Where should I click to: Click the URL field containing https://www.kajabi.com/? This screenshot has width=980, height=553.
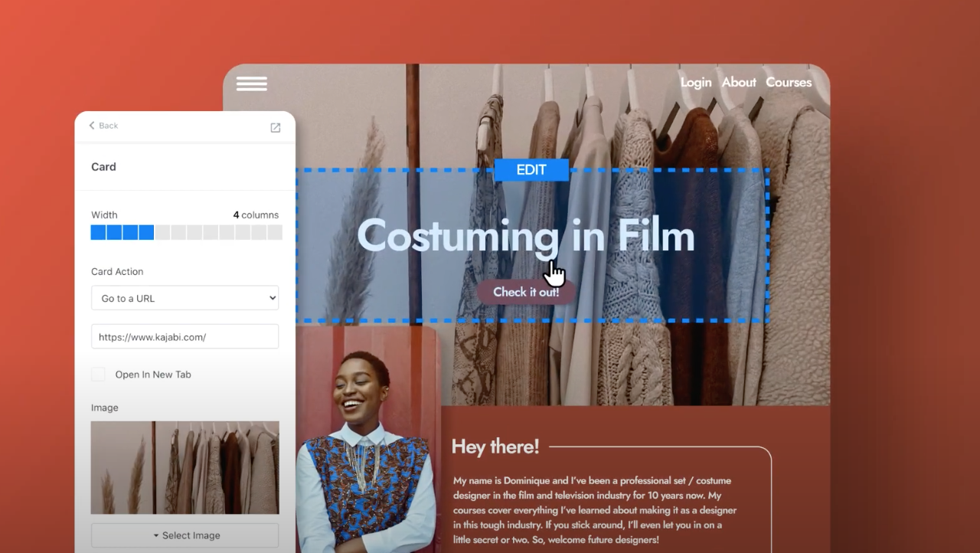pos(185,336)
